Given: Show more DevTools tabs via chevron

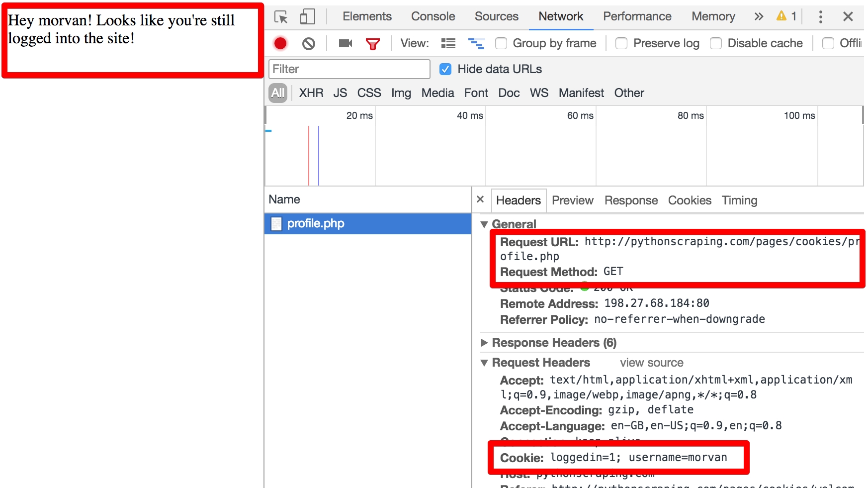Looking at the screenshot, I should point(759,17).
